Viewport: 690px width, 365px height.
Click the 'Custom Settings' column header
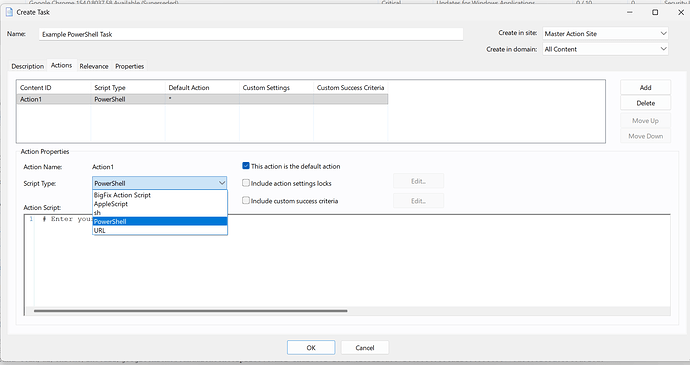(276, 88)
